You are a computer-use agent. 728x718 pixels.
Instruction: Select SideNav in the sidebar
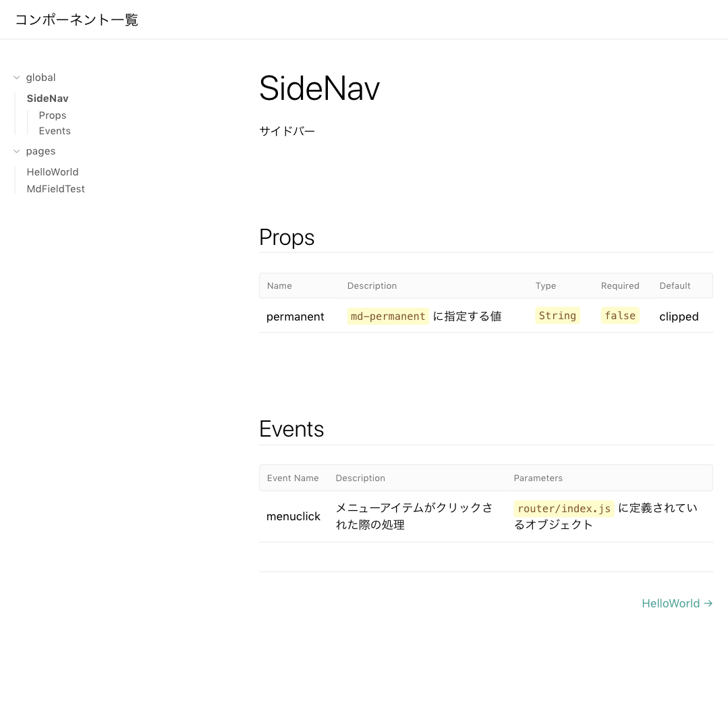47,99
